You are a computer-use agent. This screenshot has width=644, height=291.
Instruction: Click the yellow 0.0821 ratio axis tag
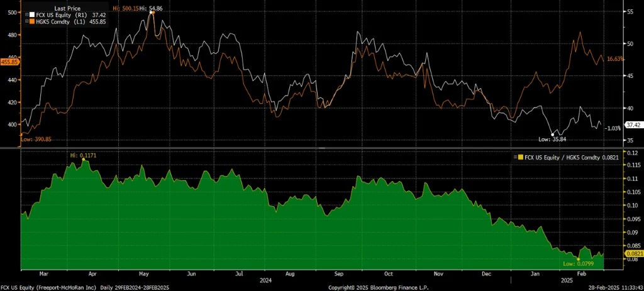(631, 254)
